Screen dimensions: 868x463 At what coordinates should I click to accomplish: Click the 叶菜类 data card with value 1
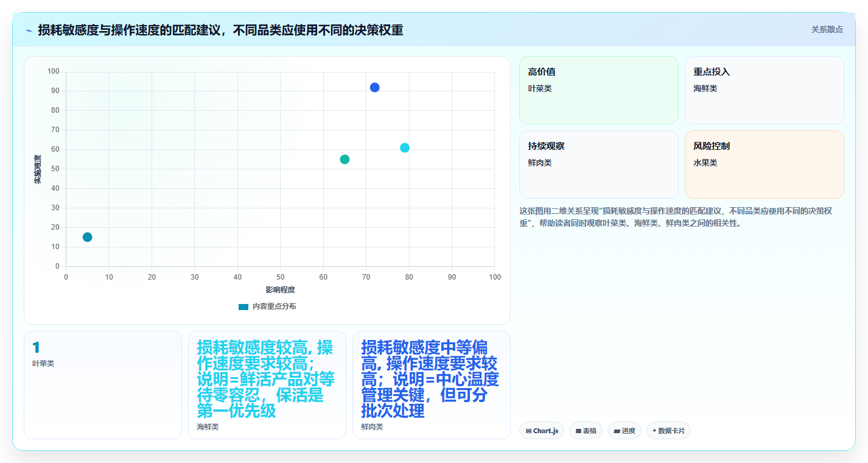(x=103, y=385)
